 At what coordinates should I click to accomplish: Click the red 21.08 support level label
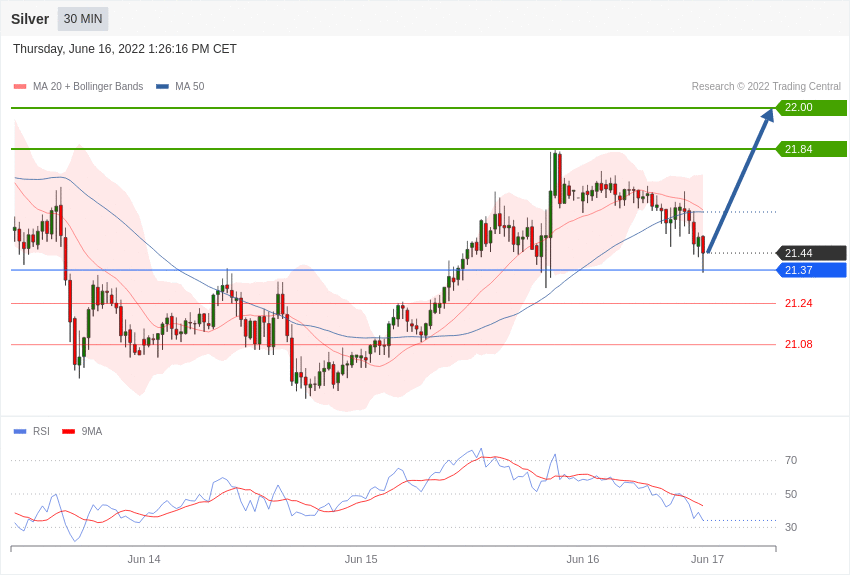[x=799, y=344]
